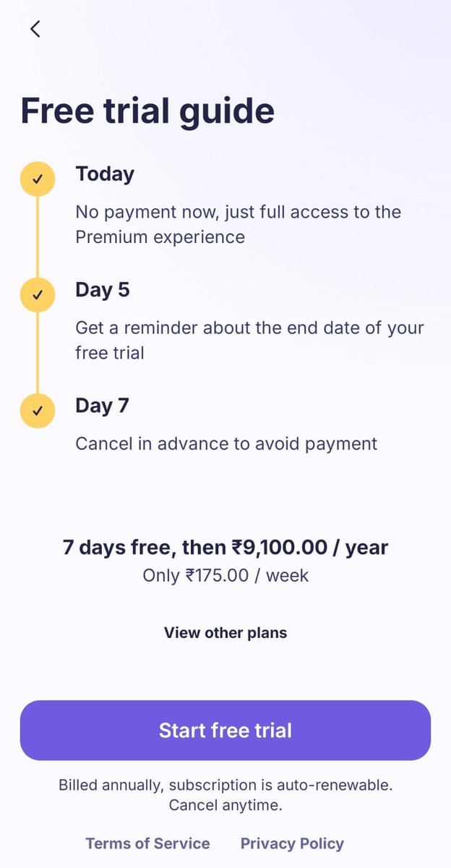Screen dimensions: 451x868
Task: Click the No payment now description text
Action: (238, 224)
